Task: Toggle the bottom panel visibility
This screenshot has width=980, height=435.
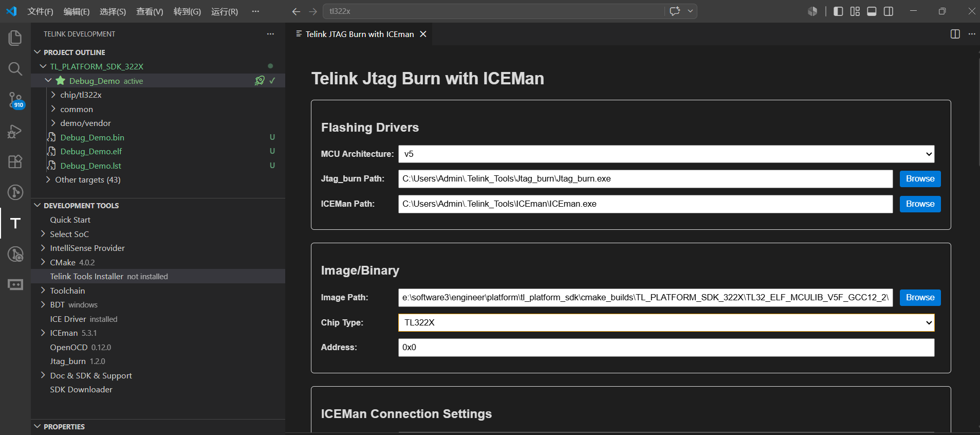Action: [872, 11]
